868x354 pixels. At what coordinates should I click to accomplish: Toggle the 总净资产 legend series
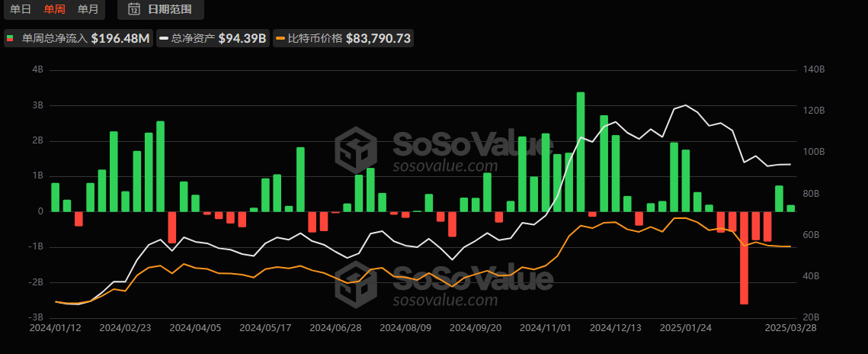coord(213,38)
